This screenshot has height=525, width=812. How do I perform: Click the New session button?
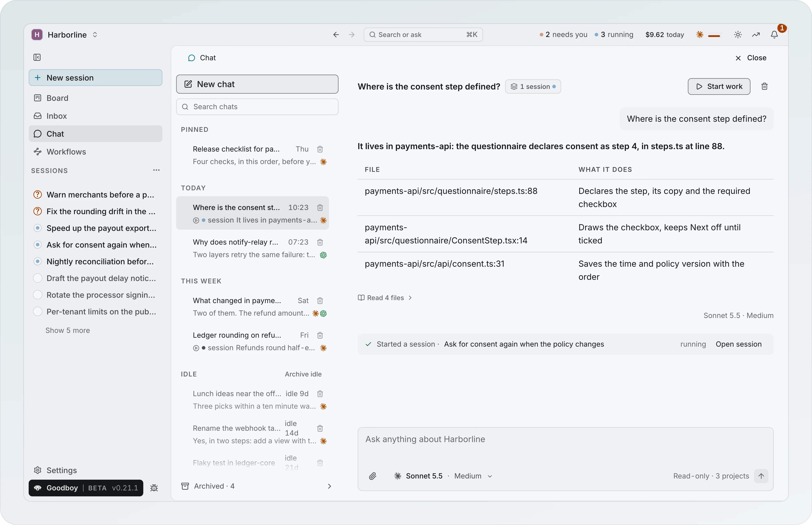click(96, 78)
